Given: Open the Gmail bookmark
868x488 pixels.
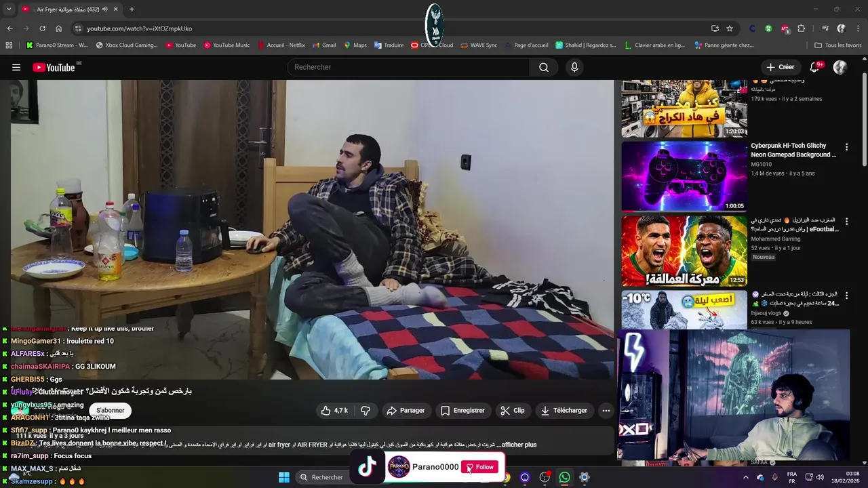Looking at the screenshot, I should click(x=324, y=45).
